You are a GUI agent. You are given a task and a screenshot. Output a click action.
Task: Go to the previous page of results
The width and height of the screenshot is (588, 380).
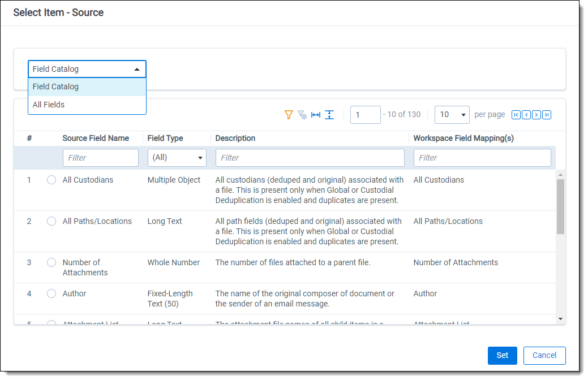click(526, 115)
